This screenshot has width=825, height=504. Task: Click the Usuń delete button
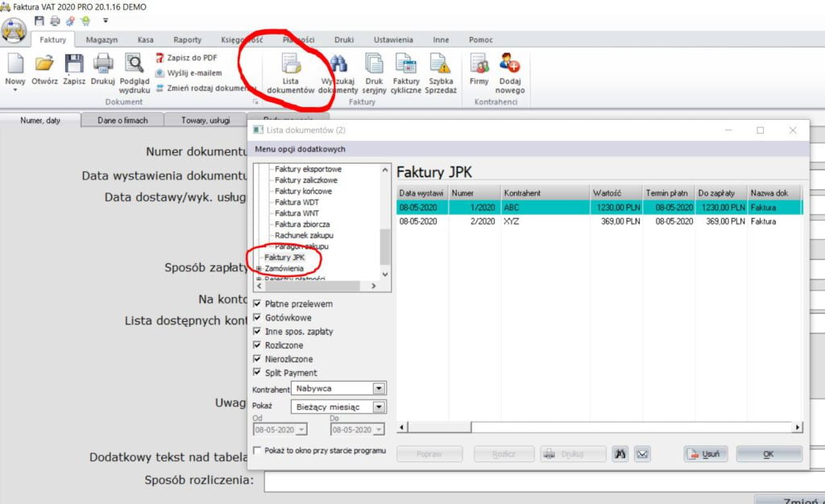coord(707,454)
